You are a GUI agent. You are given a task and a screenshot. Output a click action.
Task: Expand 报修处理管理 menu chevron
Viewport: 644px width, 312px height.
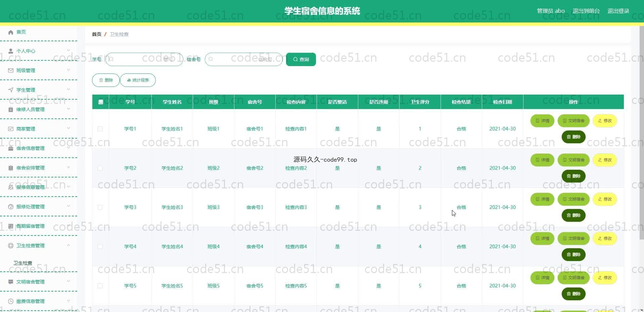coord(68,206)
